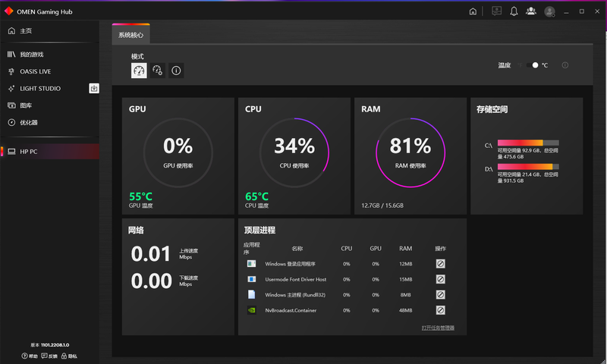The height and width of the screenshot is (364, 607).
Task: Select the first gauge mode icon under 模式
Action: 139,71
